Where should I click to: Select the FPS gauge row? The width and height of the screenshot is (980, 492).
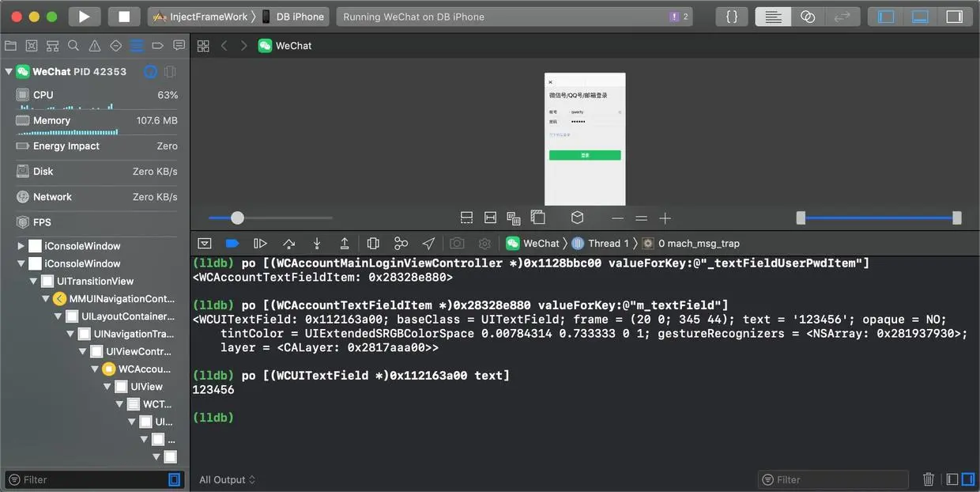[95, 222]
